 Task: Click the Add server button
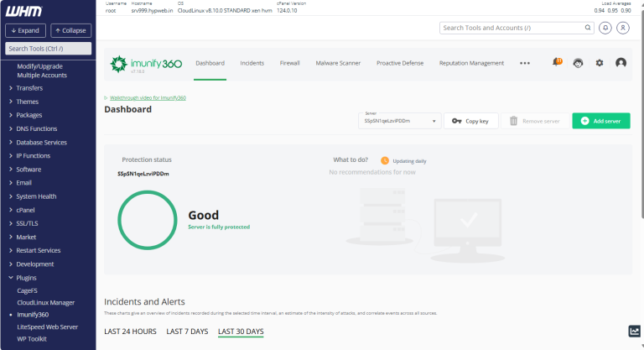pos(600,121)
